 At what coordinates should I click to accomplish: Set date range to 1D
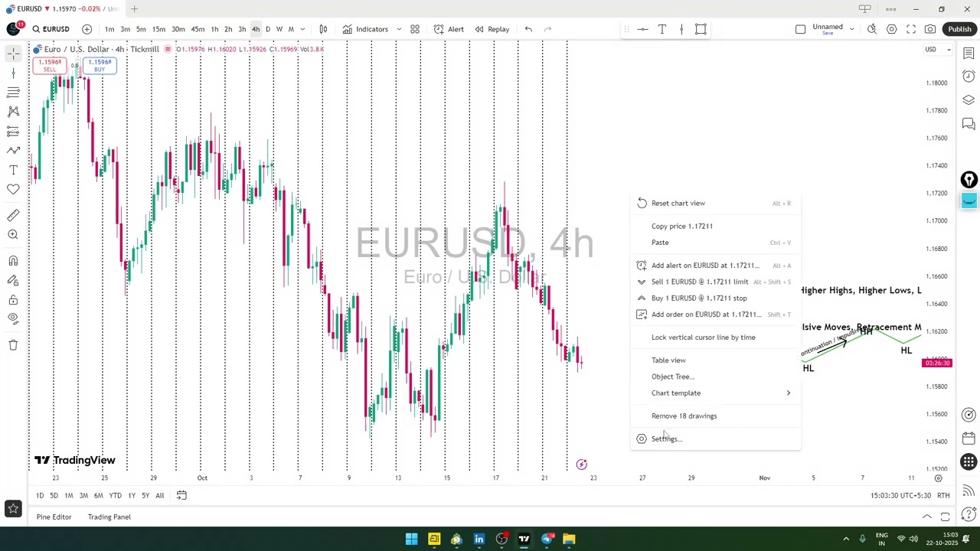click(x=40, y=496)
